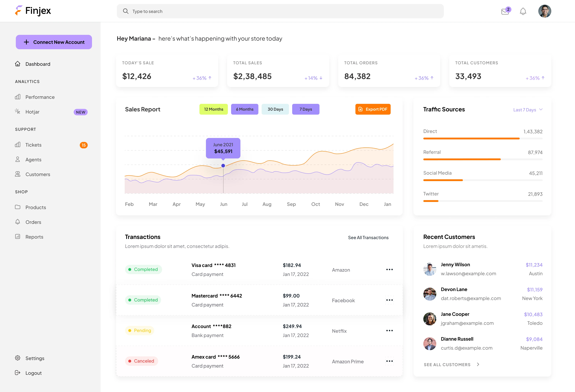Open See All Customers with chevron

point(451,364)
